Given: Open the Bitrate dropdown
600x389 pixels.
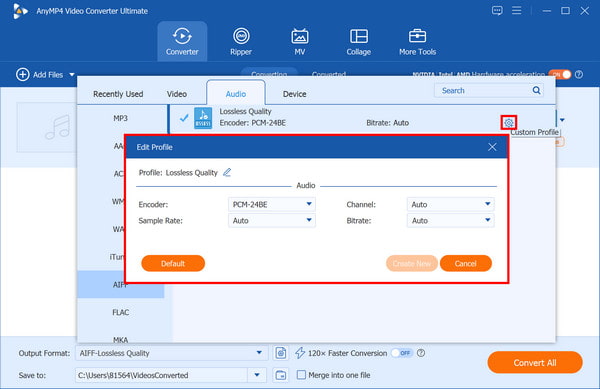Looking at the screenshot, I should (450, 220).
